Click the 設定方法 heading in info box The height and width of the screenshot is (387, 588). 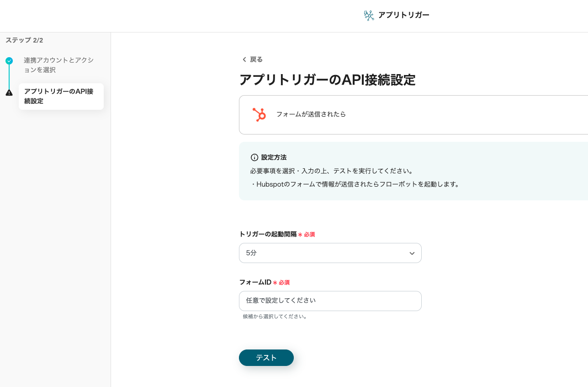pyautogui.click(x=274, y=157)
